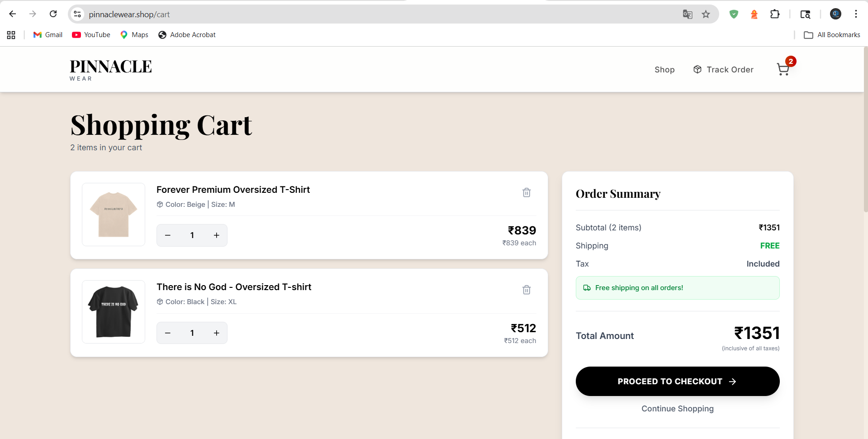Click PROCEED TO CHECKOUT button
Image resolution: width=868 pixels, height=439 pixels.
tap(677, 381)
